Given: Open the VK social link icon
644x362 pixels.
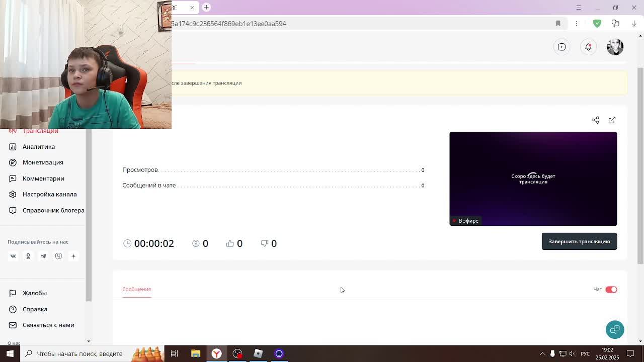Looking at the screenshot, I should click(13, 256).
